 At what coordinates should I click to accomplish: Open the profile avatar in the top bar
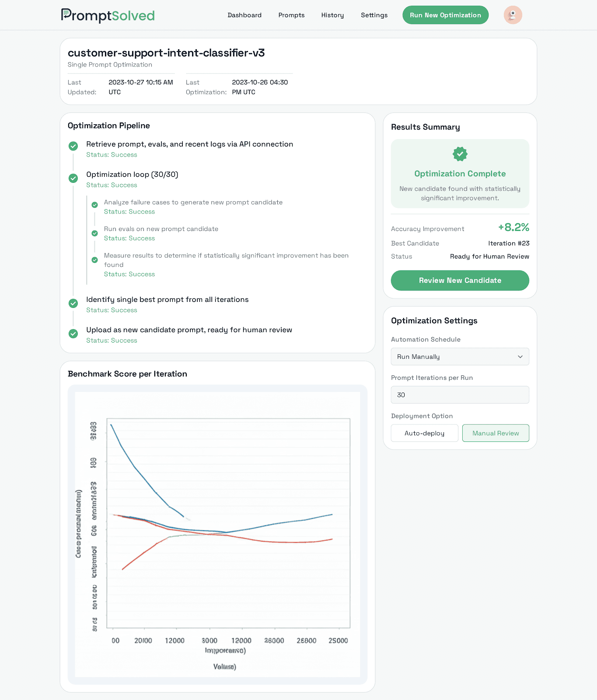(512, 14)
